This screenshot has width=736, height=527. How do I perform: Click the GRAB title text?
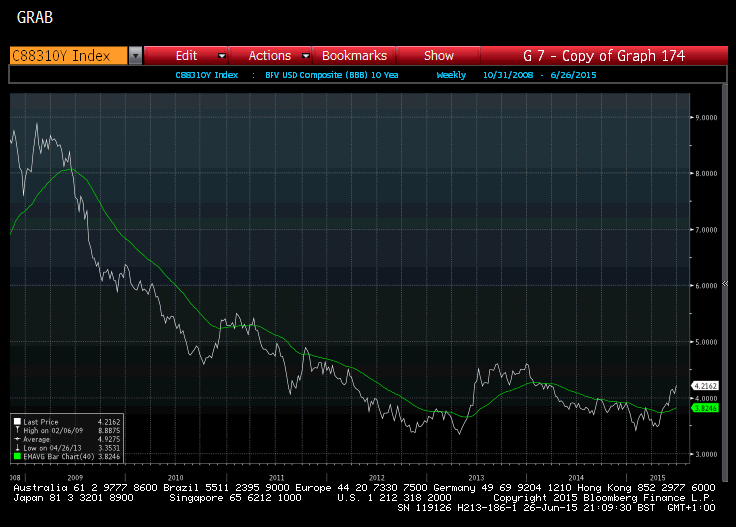35,17
